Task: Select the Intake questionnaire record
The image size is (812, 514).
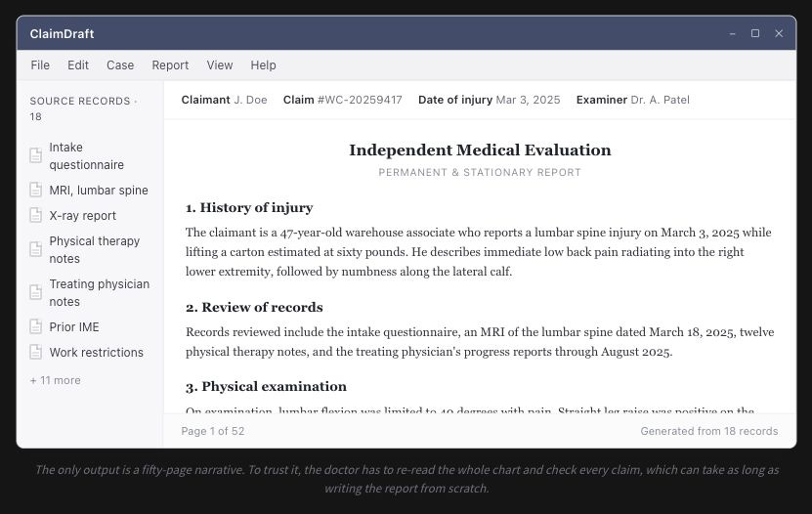Action: [x=90, y=155]
